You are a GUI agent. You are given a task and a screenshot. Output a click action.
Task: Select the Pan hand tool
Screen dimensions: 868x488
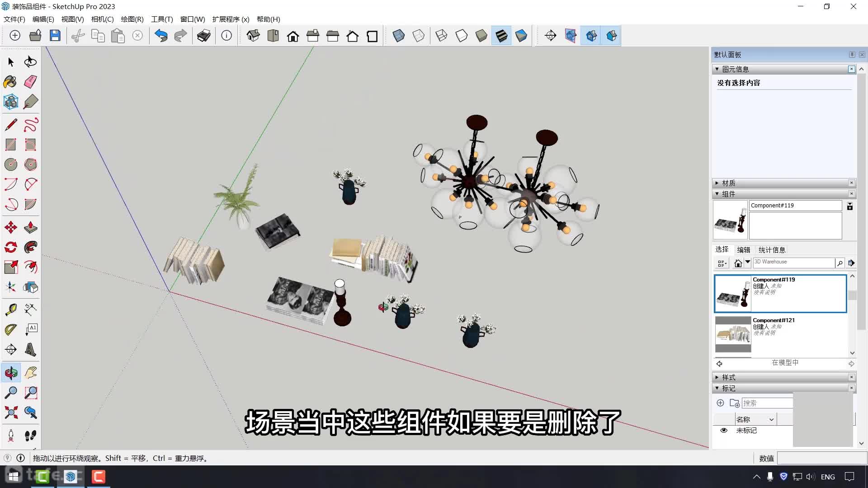click(x=31, y=373)
